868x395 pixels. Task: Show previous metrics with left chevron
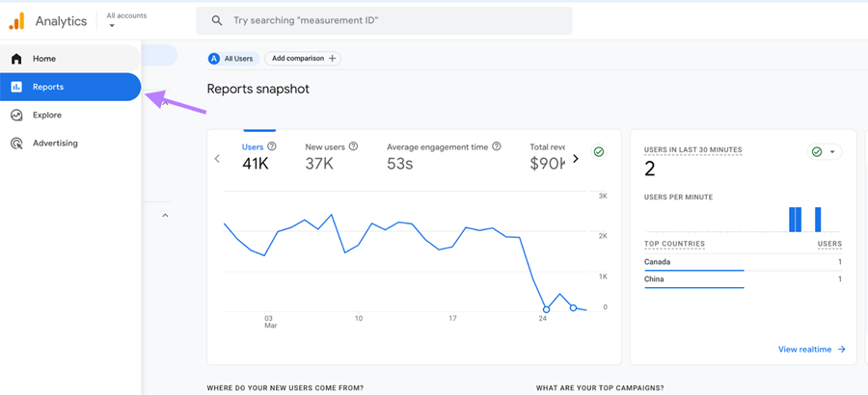[x=217, y=159]
